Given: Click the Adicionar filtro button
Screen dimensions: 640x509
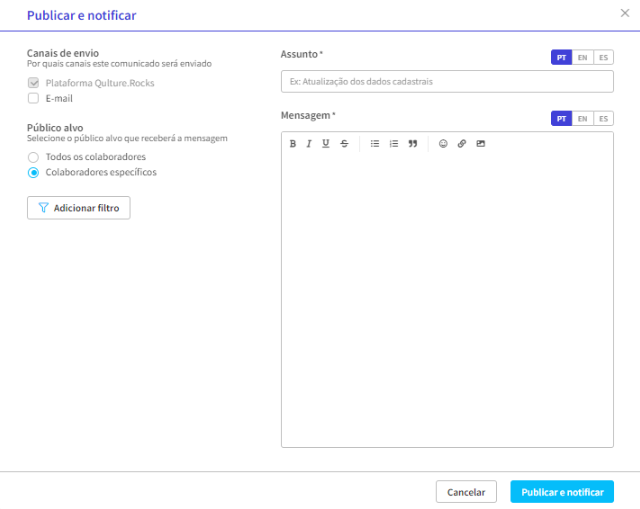Looking at the screenshot, I should click(78, 208).
